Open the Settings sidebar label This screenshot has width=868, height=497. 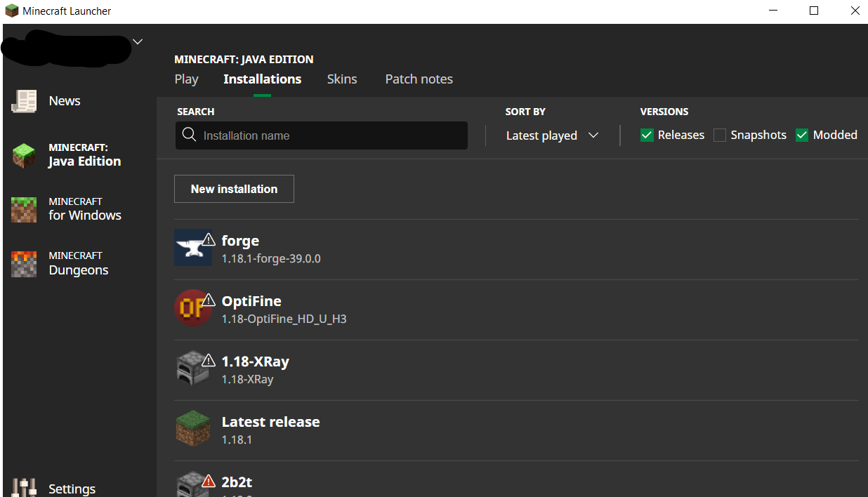tap(72, 489)
